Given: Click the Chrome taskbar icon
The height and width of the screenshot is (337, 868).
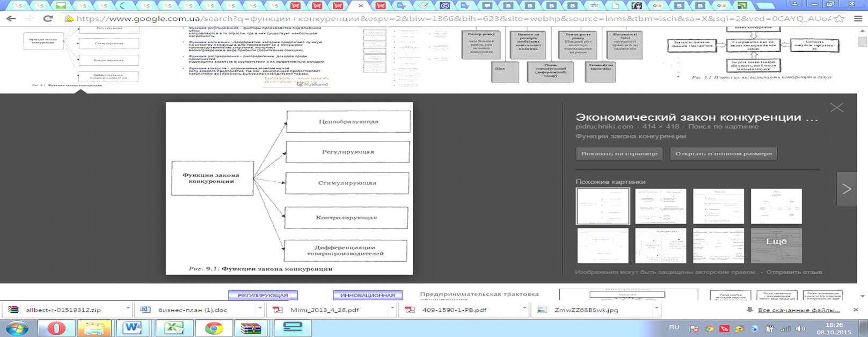Looking at the screenshot, I should point(214,328).
